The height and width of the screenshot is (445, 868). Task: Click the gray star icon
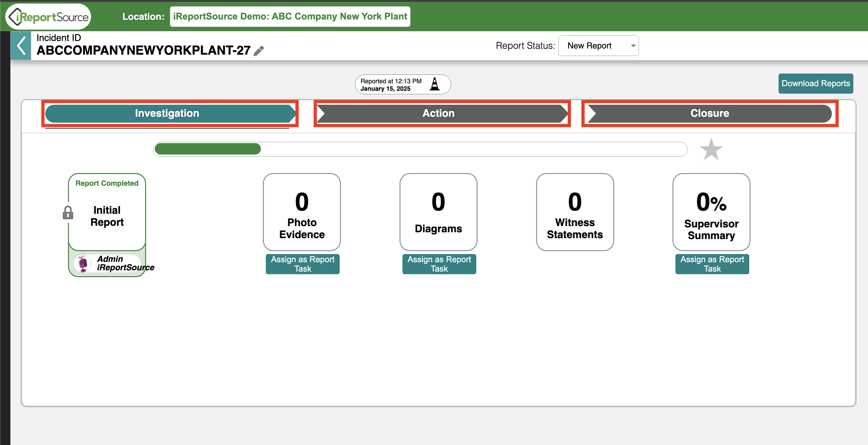click(711, 149)
